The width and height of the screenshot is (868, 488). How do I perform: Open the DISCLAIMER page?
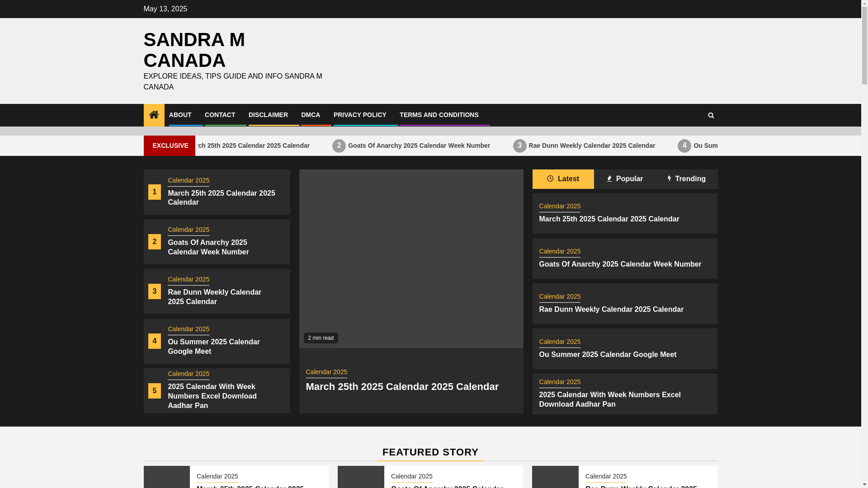[x=268, y=115]
